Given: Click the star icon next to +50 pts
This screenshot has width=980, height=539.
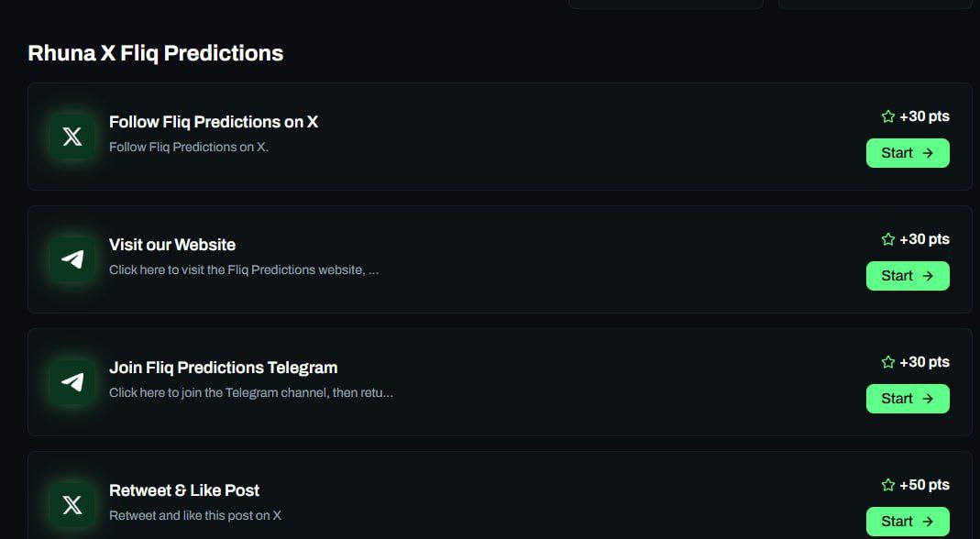Looking at the screenshot, I should tap(887, 485).
